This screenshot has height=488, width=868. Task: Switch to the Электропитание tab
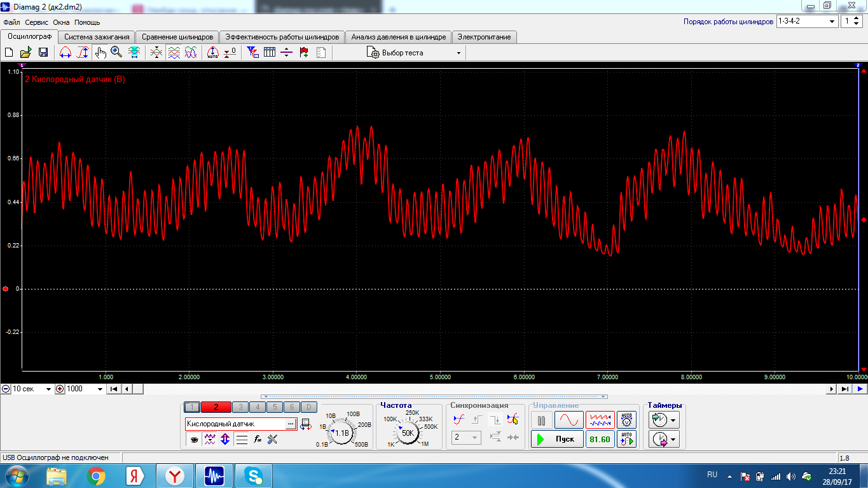pyautogui.click(x=485, y=37)
